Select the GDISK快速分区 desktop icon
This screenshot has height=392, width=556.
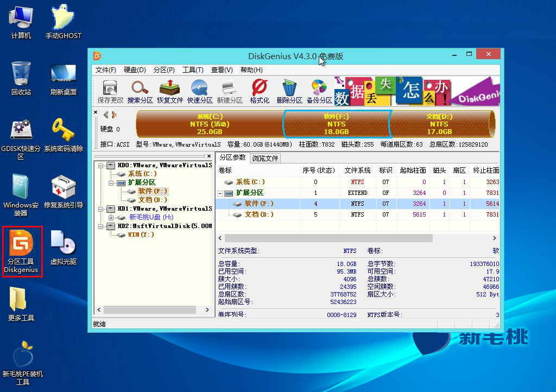tap(21, 140)
